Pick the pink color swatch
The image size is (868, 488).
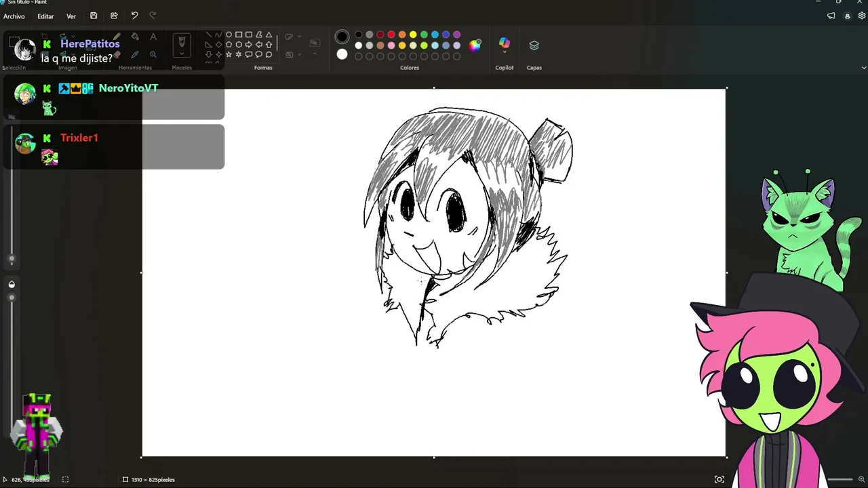pyautogui.click(x=391, y=45)
